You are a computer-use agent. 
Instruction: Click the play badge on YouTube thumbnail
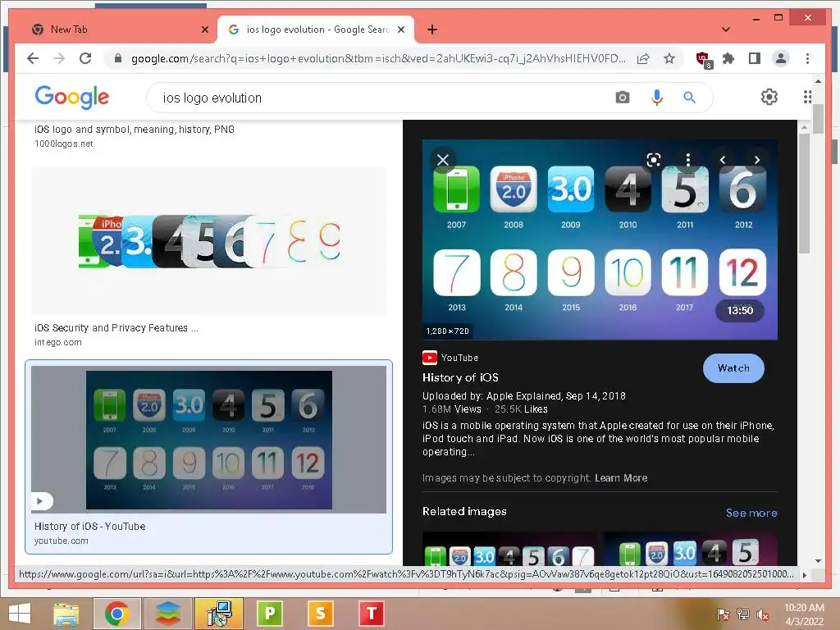tap(41, 501)
